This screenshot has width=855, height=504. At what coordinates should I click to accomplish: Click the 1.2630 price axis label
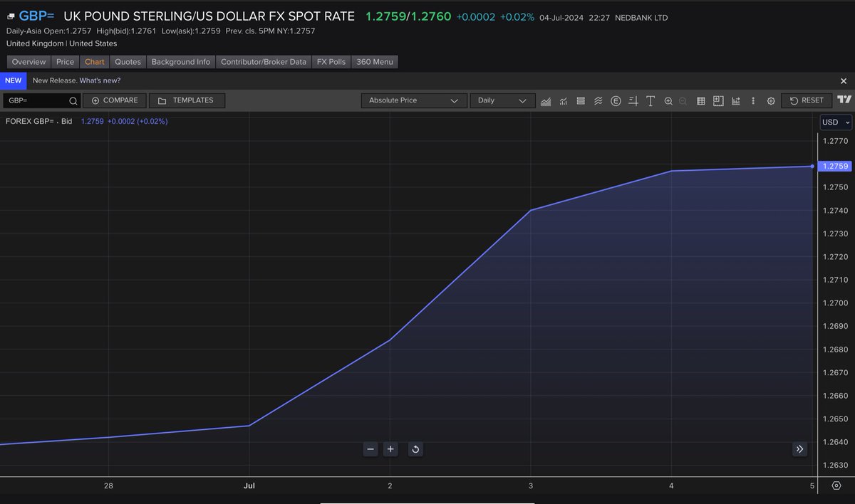click(835, 466)
